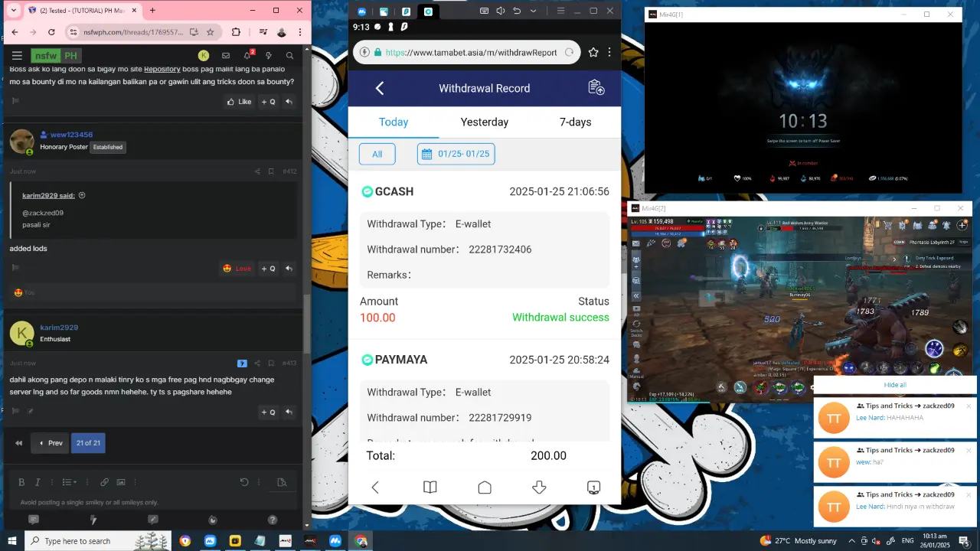Screen dimensions: 980x551
Task: Open the forum inbox envelope icon
Action: (226, 56)
